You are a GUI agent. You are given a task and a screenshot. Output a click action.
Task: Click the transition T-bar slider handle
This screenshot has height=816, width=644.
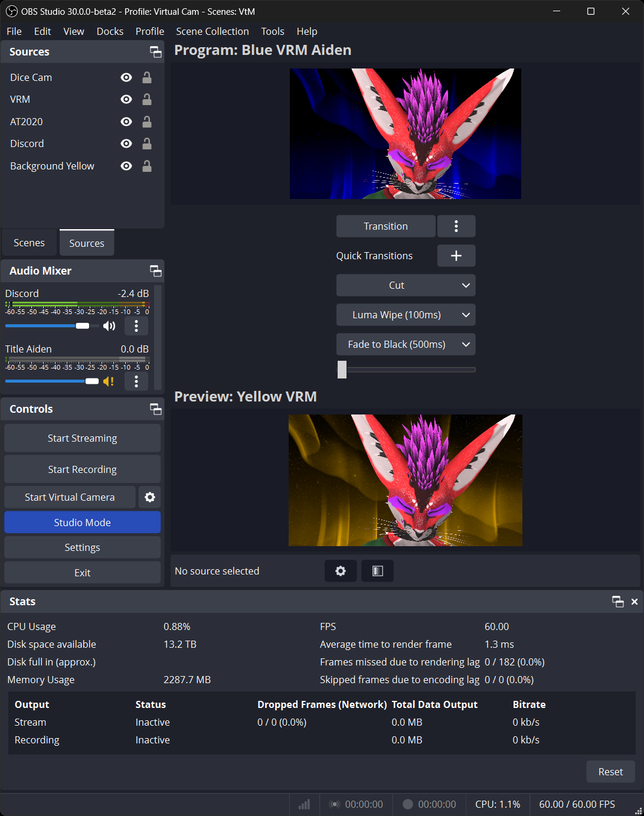[342, 370]
